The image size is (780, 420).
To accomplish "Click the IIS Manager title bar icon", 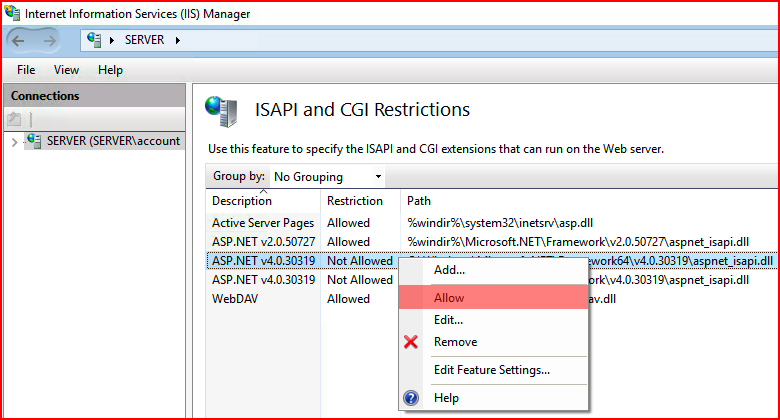I will coord(12,13).
